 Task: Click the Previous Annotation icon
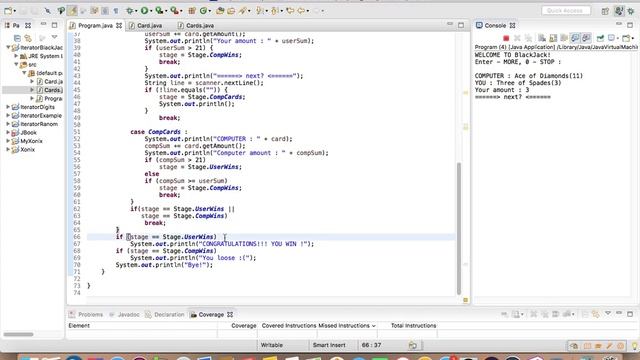(275, 11)
